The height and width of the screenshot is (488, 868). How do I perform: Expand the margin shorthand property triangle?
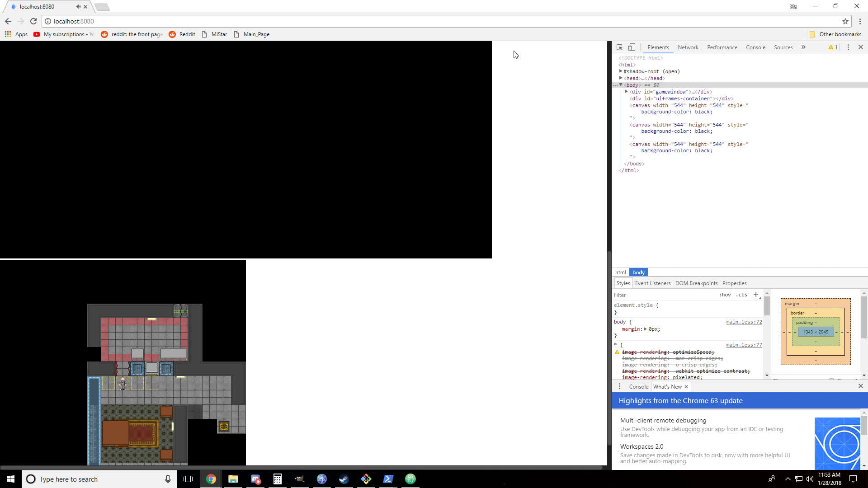point(645,329)
